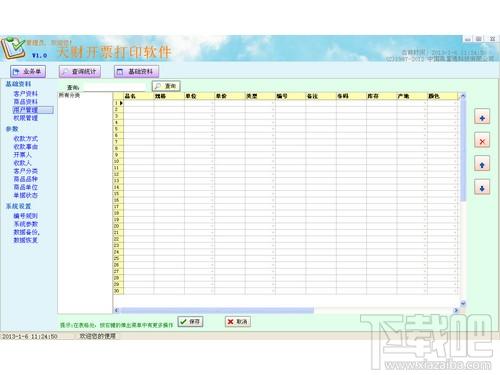Click the vertical scrollbar down arrow

[463, 303]
